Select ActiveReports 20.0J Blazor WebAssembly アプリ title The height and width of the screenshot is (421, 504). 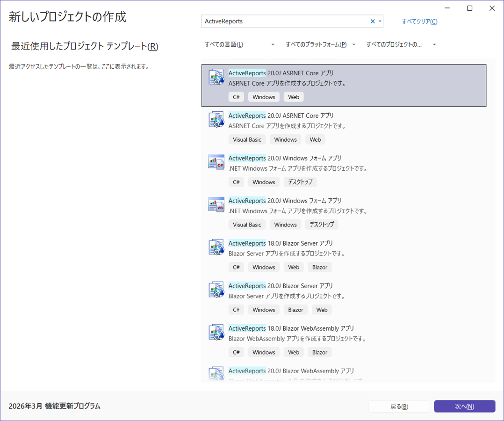point(291,371)
